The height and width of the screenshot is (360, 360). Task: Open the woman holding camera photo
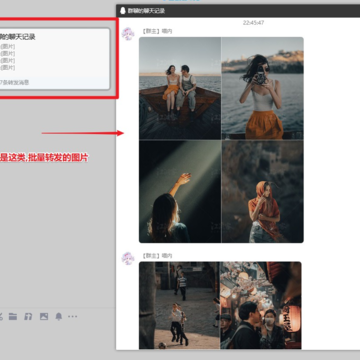click(263, 88)
